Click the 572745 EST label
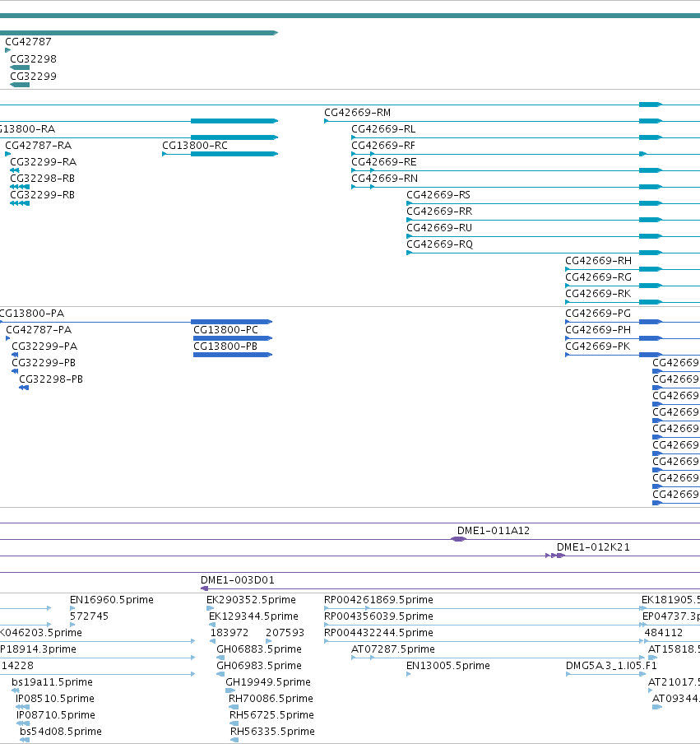Image resolution: width=700 pixels, height=744 pixels. point(89,616)
